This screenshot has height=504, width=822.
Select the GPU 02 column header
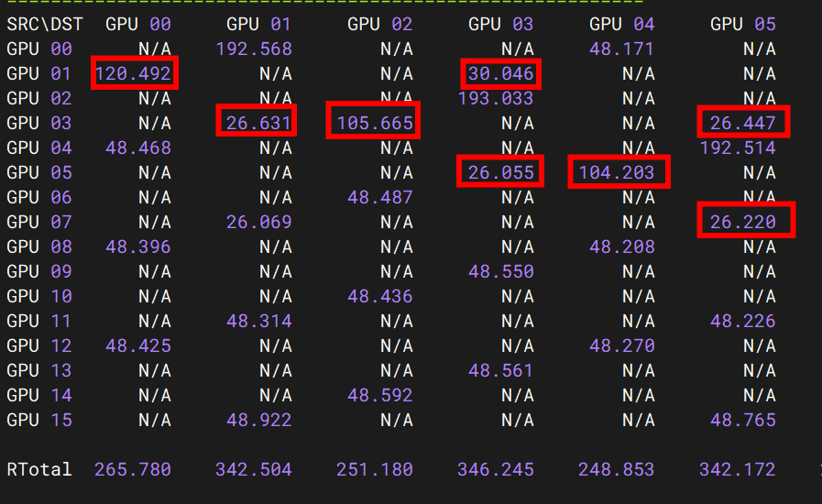[380, 24]
